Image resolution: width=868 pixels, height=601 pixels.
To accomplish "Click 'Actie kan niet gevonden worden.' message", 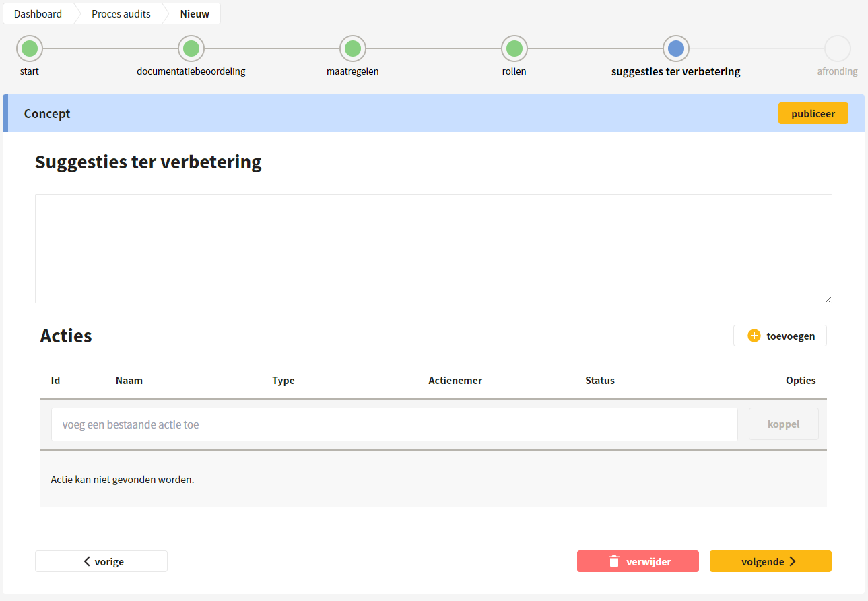I will pyautogui.click(x=123, y=480).
